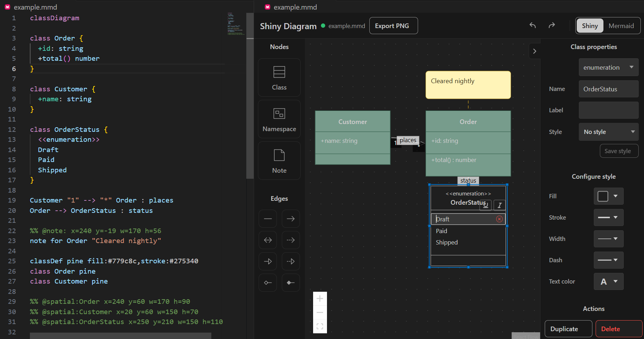Click the +id: string attribute in Order

tap(445, 141)
